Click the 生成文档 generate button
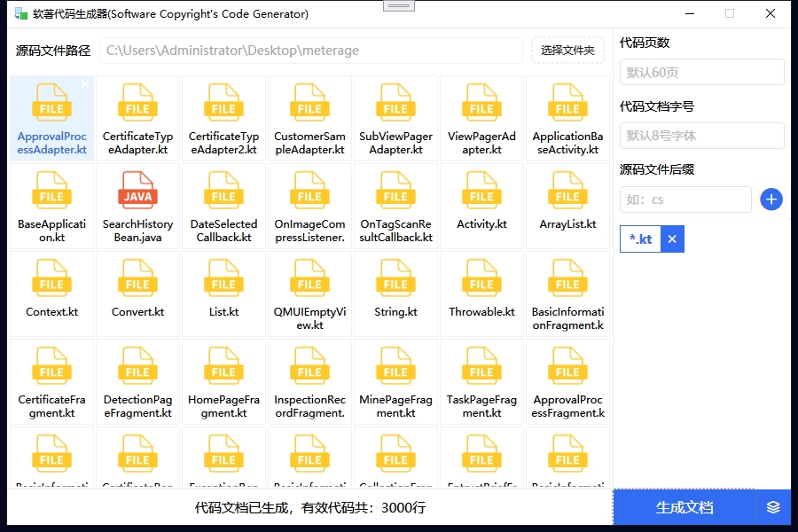Viewport: 798px width, 532px height. [684, 507]
